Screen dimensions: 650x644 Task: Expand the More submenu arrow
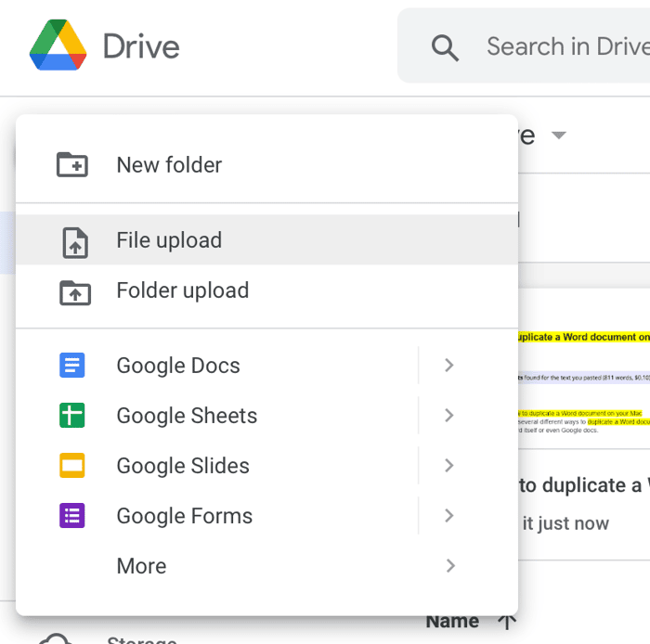click(x=449, y=566)
